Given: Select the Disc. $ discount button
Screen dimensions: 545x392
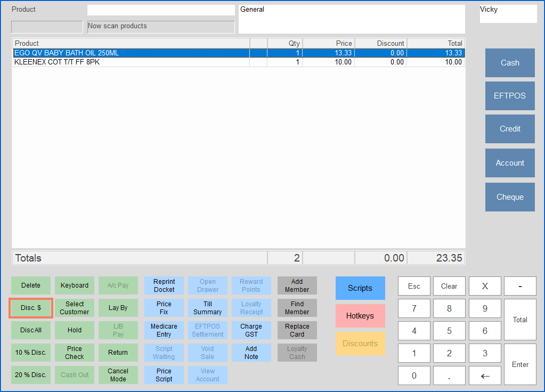Looking at the screenshot, I should click(31, 308).
